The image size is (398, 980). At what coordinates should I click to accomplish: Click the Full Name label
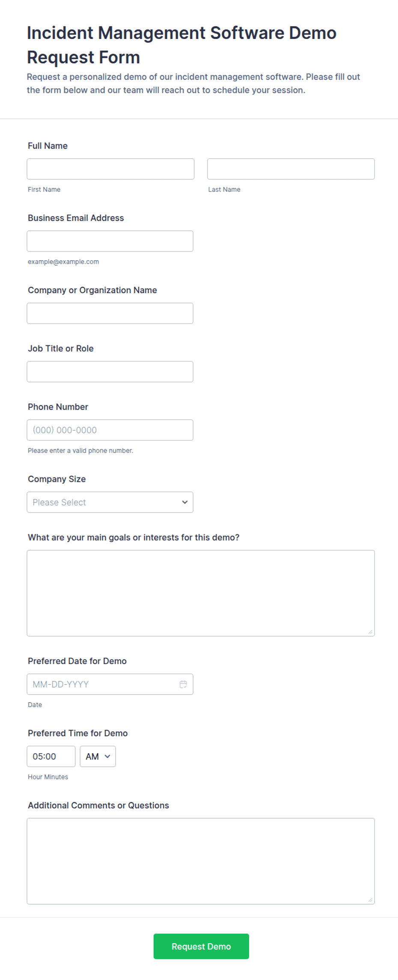pos(48,146)
